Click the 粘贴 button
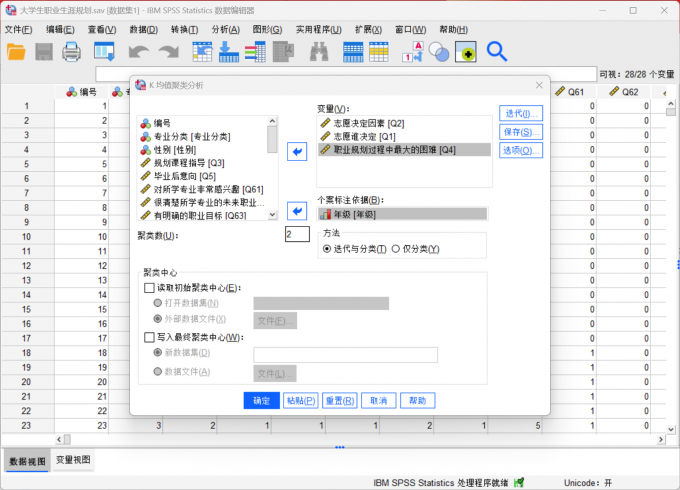The image size is (680, 490). click(x=301, y=401)
